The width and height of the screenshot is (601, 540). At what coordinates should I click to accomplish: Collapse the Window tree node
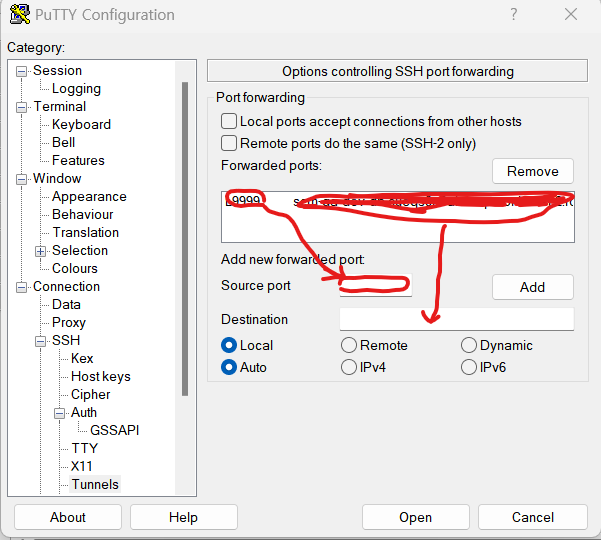coord(21,179)
